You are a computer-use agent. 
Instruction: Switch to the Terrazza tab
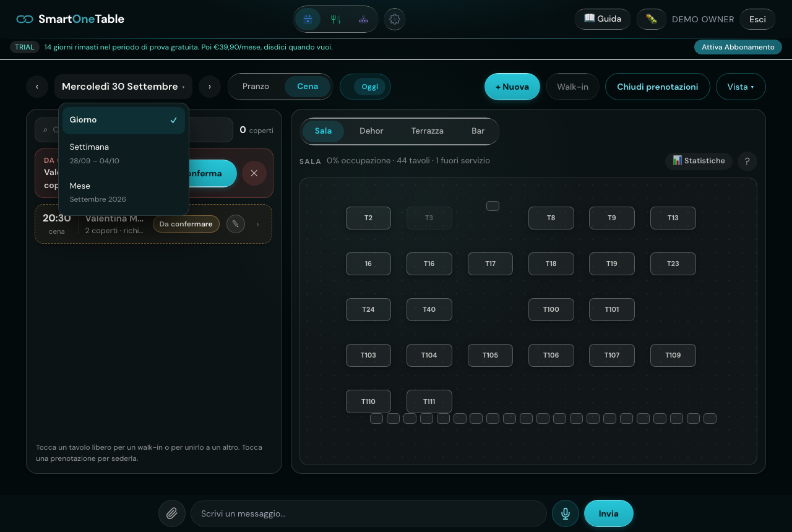click(428, 131)
